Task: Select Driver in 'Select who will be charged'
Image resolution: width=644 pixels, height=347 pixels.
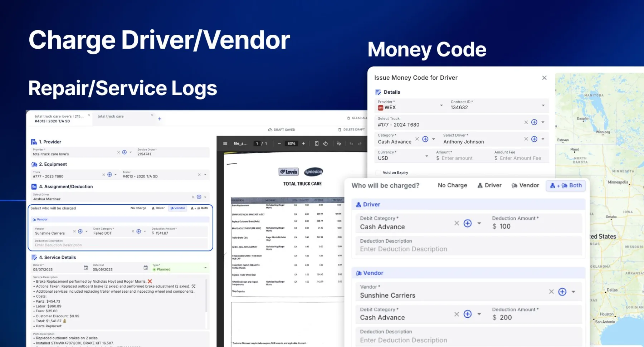Action: click(x=158, y=208)
